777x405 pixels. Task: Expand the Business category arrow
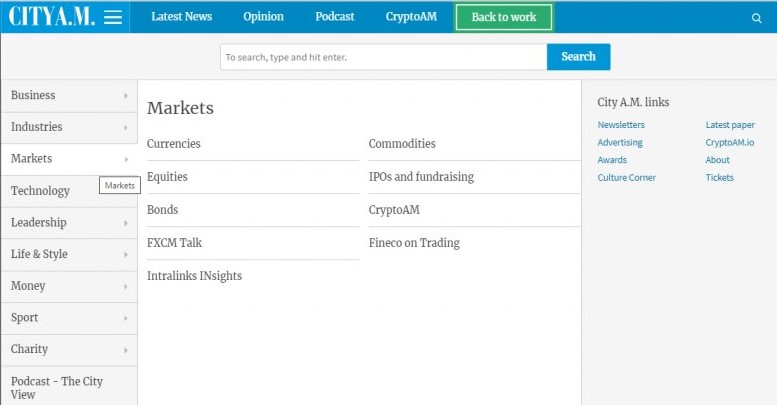pos(125,96)
